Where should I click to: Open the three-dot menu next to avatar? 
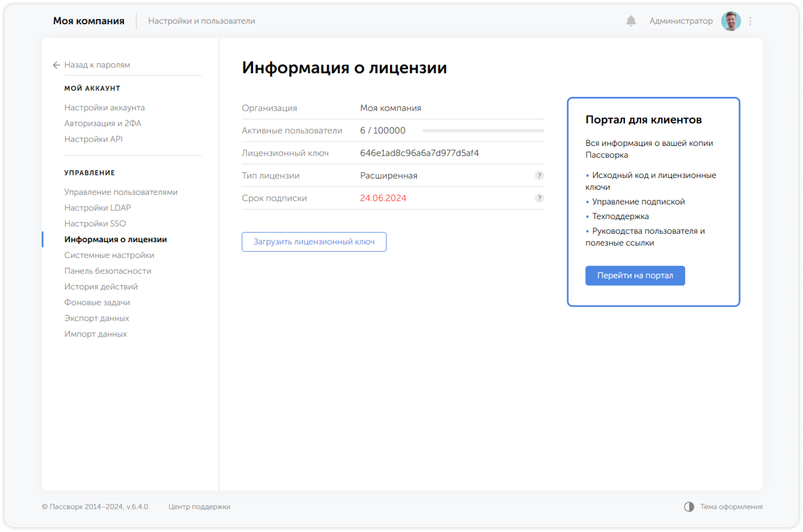click(751, 21)
